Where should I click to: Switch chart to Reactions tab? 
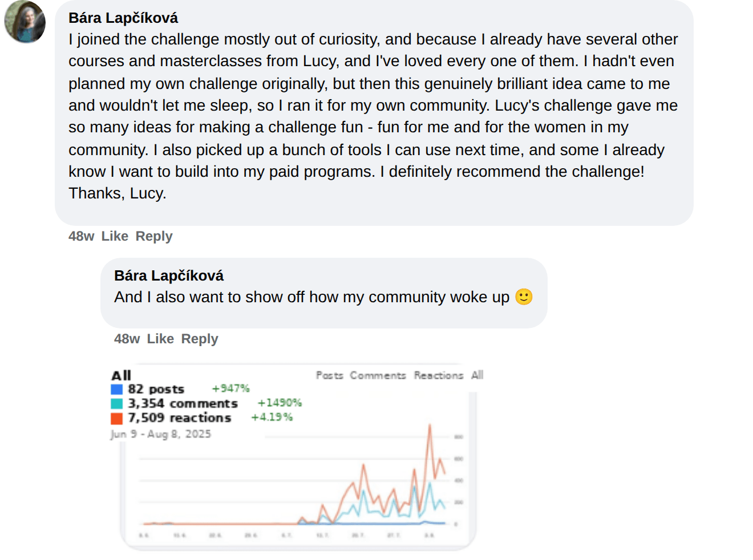coord(439,375)
